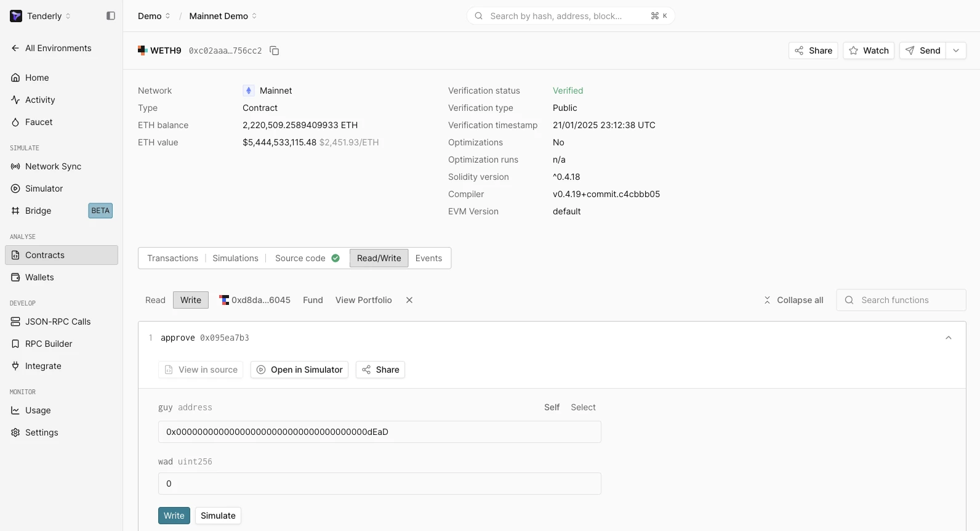980x531 pixels.
Task: Open the Wallets section
Action: [62, 277]
